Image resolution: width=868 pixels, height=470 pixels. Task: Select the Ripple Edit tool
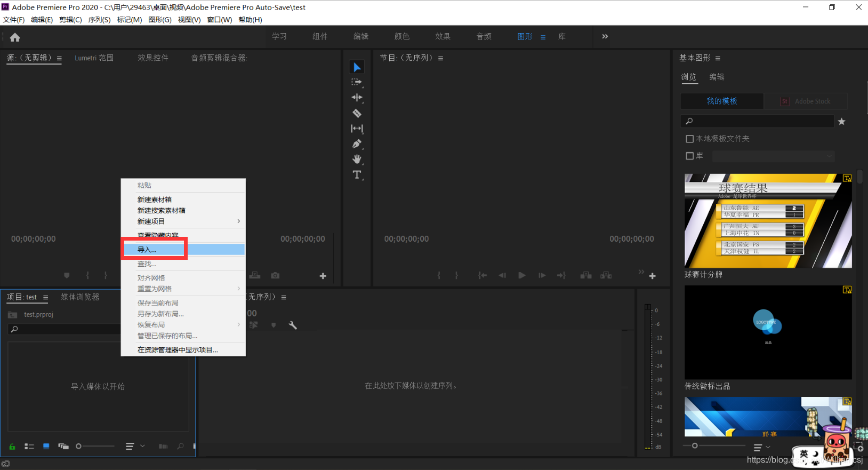(357, 98)
